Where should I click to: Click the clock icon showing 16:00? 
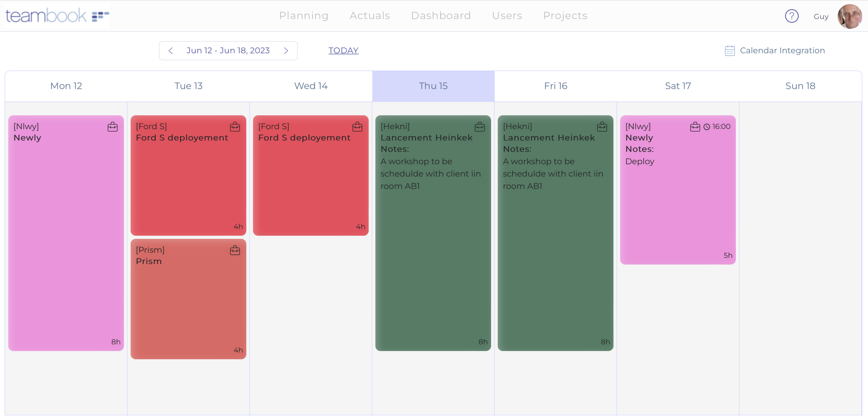pos(707,127)
